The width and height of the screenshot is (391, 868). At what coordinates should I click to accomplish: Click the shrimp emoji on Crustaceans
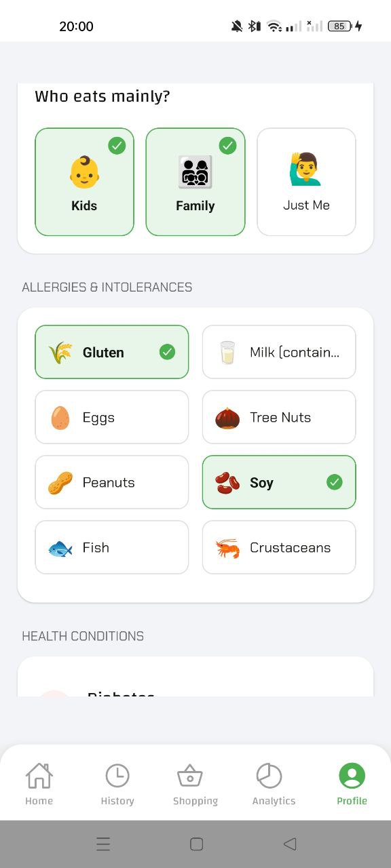[226, 547]
